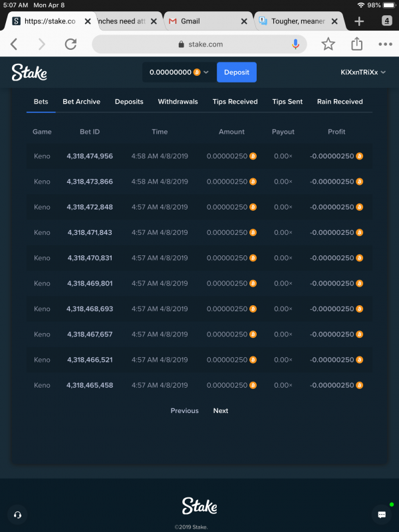The width and height of the screenshot is (399, 532).
Task: Click the Time column header
Action: pyautogui.click(x=160, y=132)
